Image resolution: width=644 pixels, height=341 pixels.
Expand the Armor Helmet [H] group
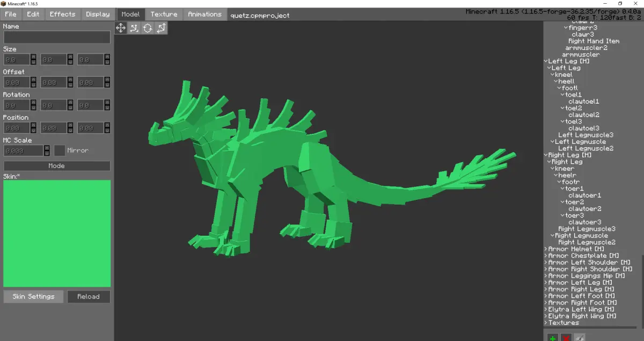coord(546,249)
